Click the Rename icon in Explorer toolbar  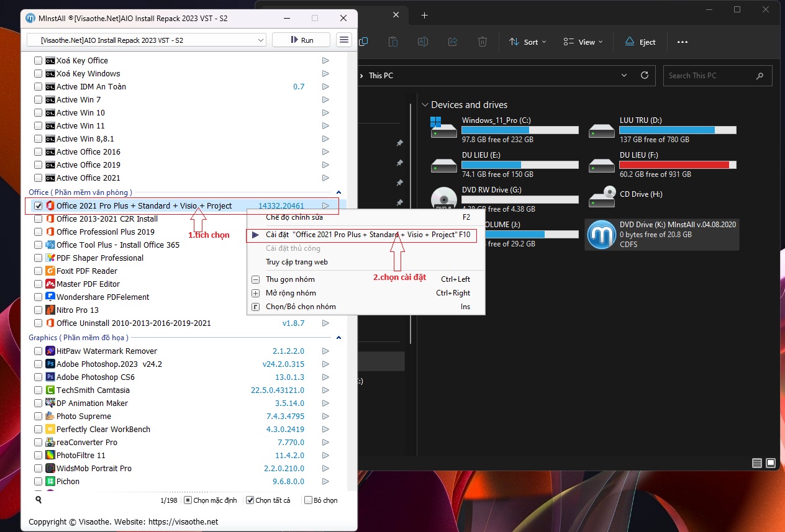point(423,42)
